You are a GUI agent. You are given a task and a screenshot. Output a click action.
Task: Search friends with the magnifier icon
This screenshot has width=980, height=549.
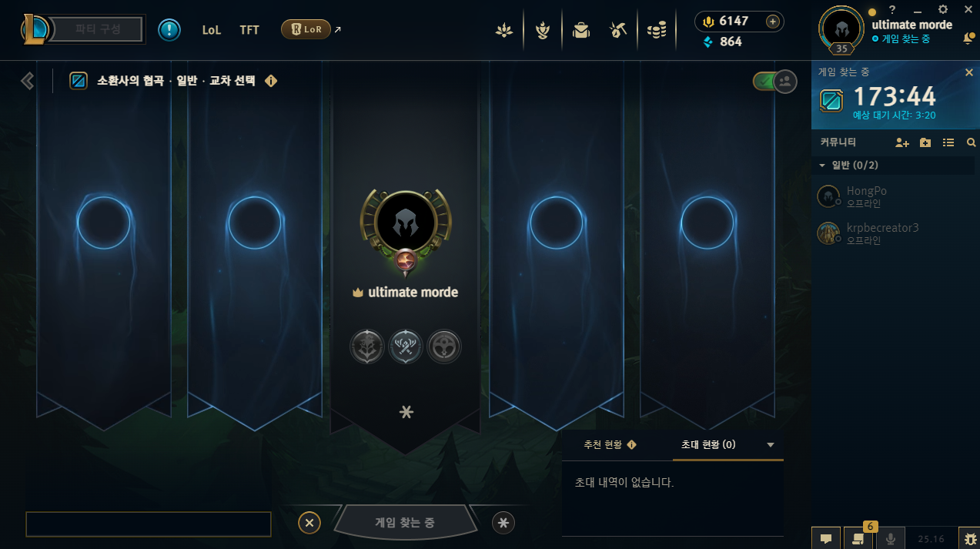(x=971, y=142)
